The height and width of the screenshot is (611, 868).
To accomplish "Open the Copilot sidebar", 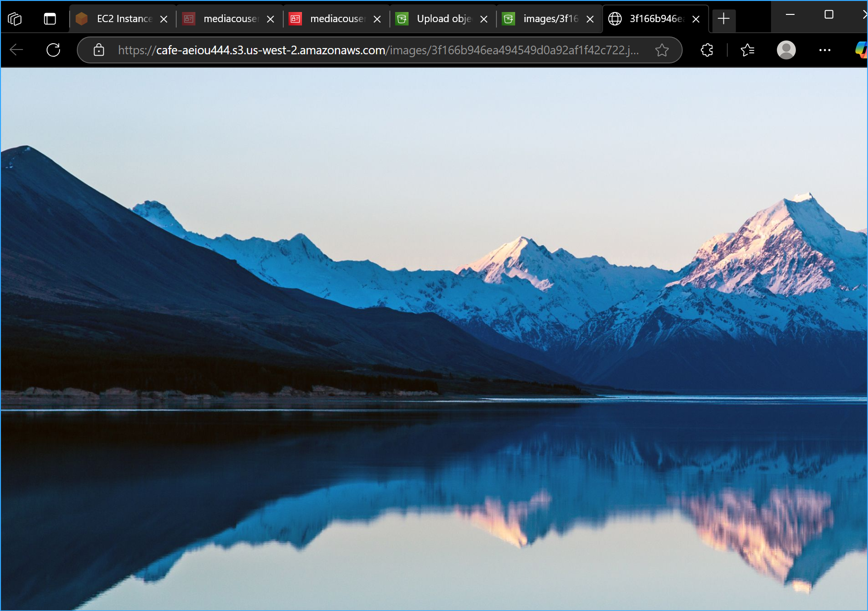I will (861, 50).
